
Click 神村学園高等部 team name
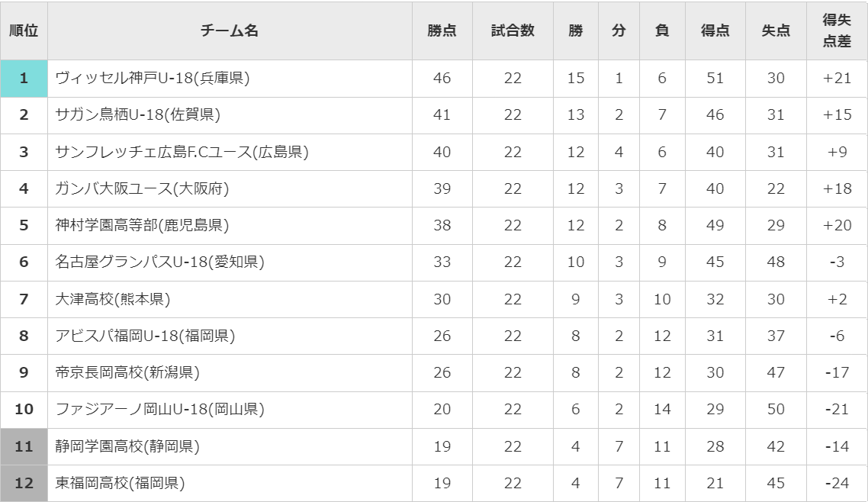click(x=142, y=225)
